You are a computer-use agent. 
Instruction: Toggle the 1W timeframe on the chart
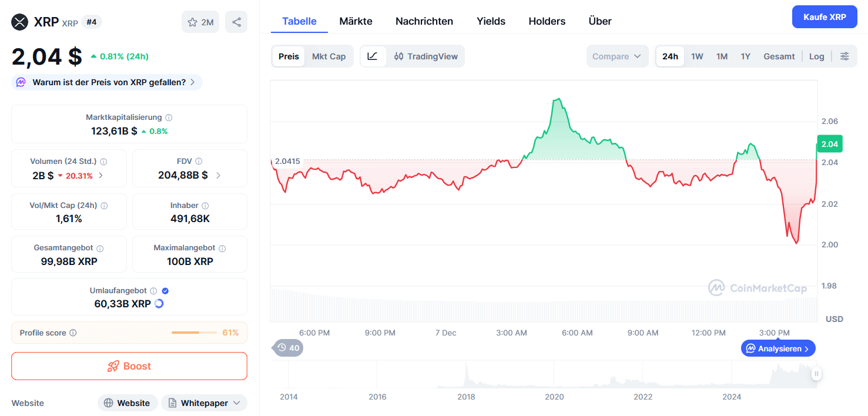[x=697, y=56]
